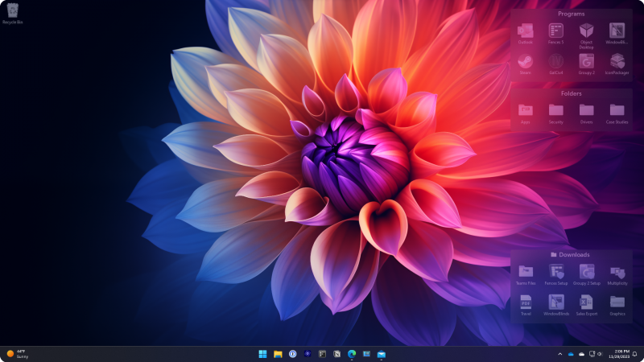Screen dimensions: 644x362
Task: Open Outlook in the Programs fence
Action: 526,31
